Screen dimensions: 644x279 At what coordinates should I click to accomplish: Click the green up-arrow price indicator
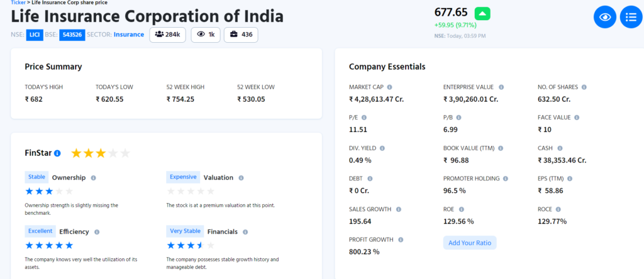(x=482, y=14)
